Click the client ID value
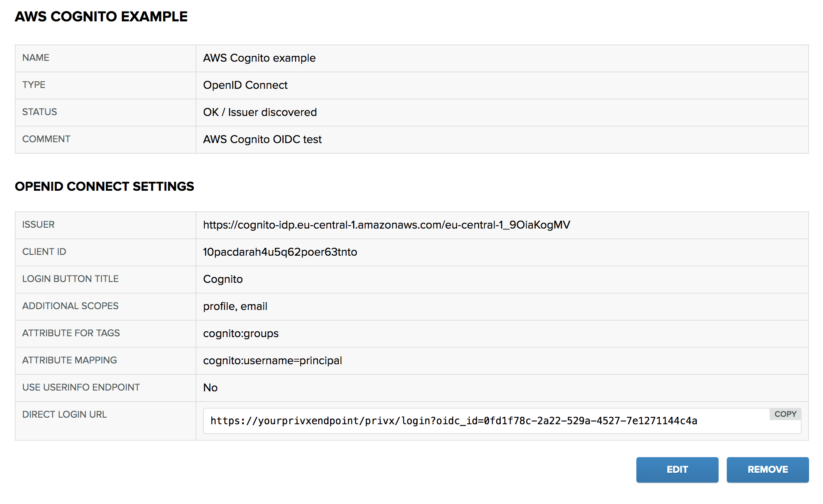The height and width of the screenshot is (504, 823). point(280,252)
